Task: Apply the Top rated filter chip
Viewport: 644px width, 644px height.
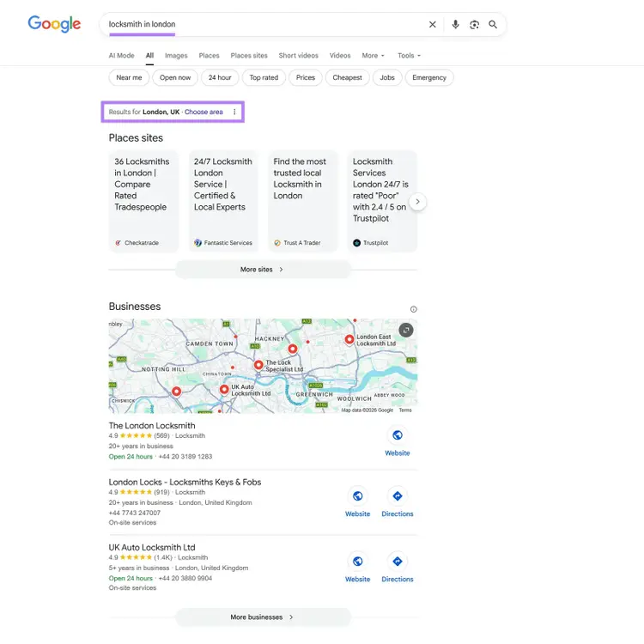Action: (264, 77)
